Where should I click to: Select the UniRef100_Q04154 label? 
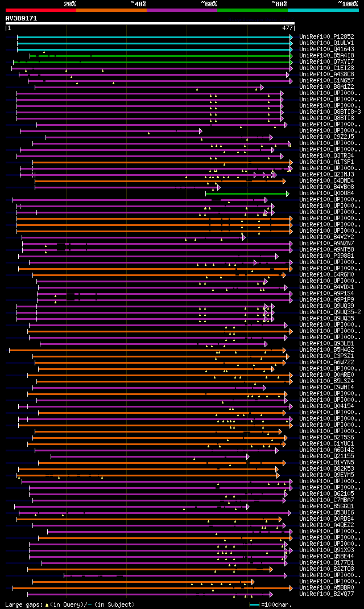326,406
